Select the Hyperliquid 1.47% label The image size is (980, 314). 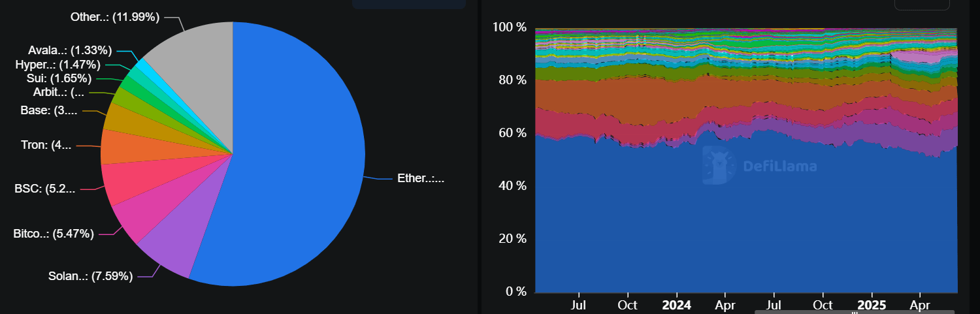[x=57, y=65]
